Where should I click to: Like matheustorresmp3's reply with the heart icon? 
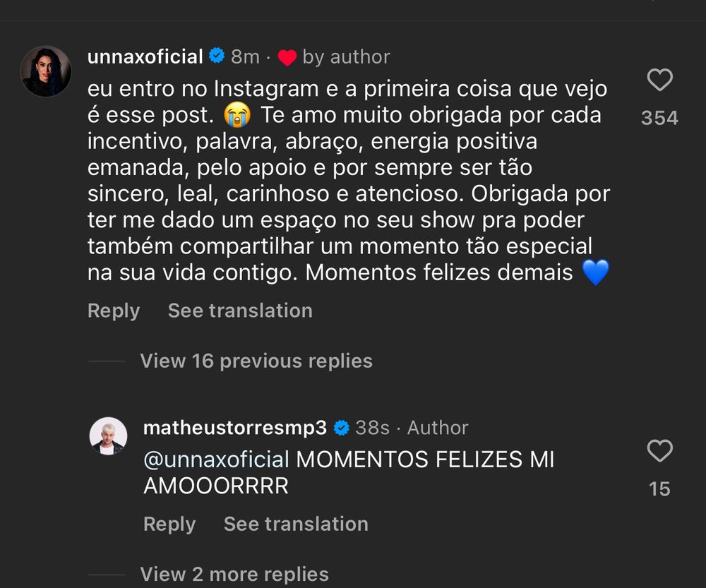point(659,450)
